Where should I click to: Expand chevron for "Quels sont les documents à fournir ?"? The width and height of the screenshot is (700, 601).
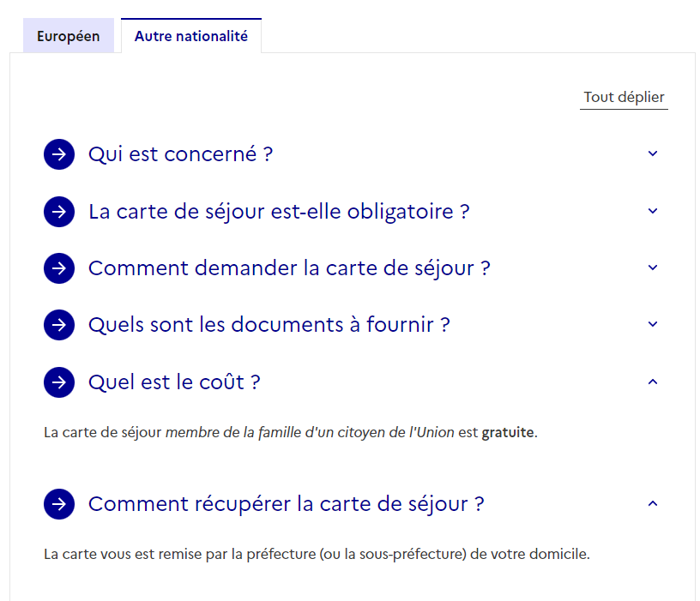pyautogui.click(x=653, y=324)
